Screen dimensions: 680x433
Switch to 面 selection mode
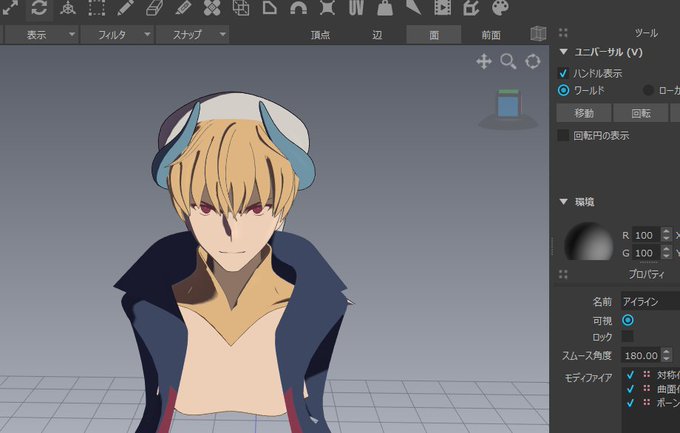[434, 35]
